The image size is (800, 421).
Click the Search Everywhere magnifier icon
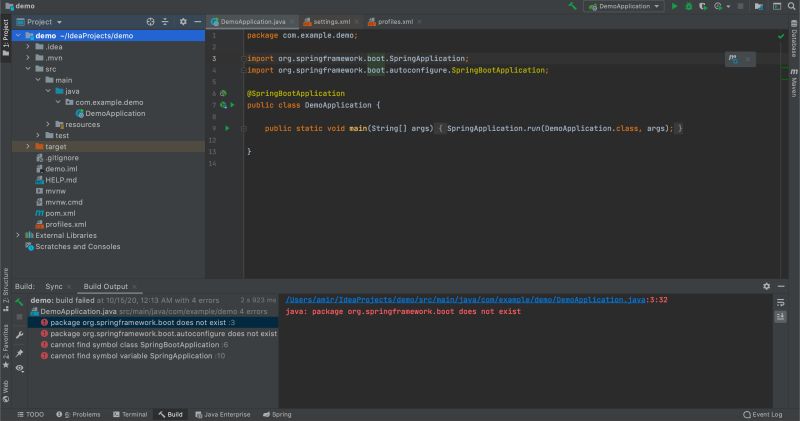(792, 6)
